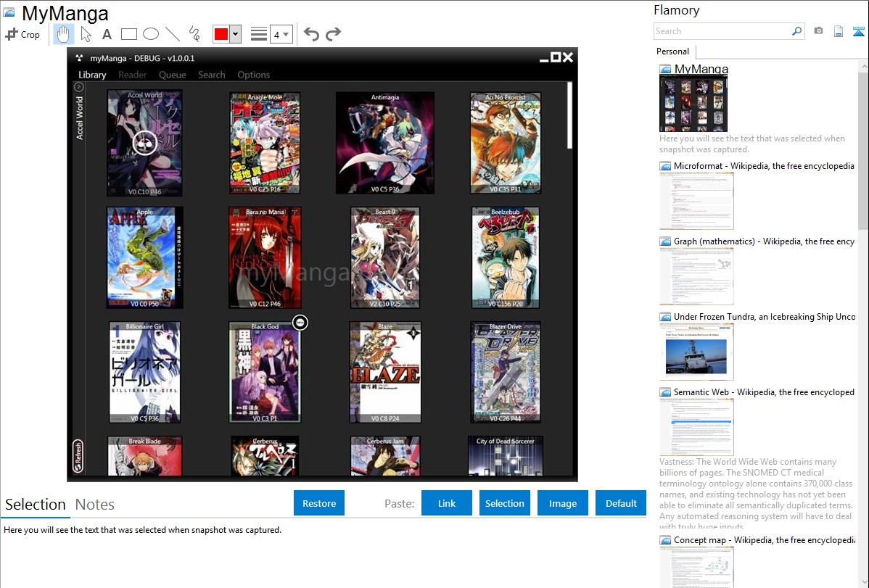869x588 pixels.
Task: Open the Personal tab in Flamory
Action: click(x=672, y=51)
